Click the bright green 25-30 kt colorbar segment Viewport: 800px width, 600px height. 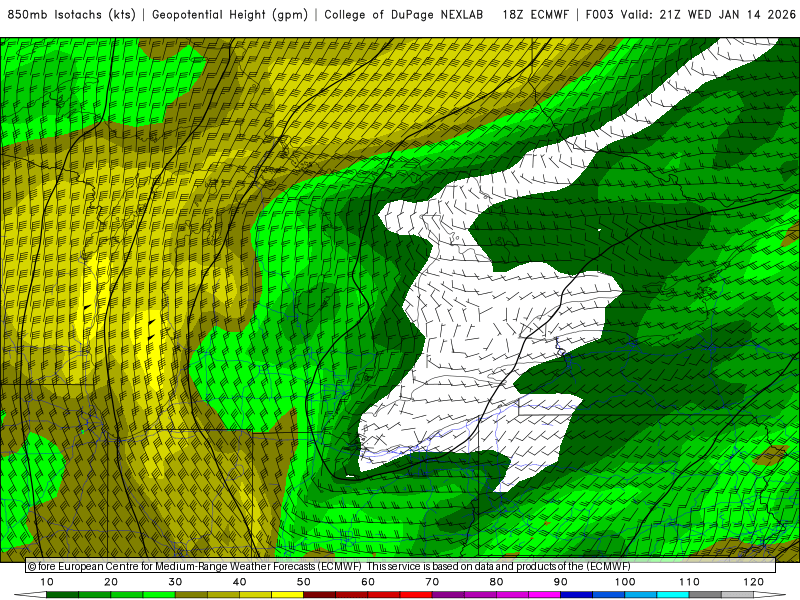click(x=159, y=595)
